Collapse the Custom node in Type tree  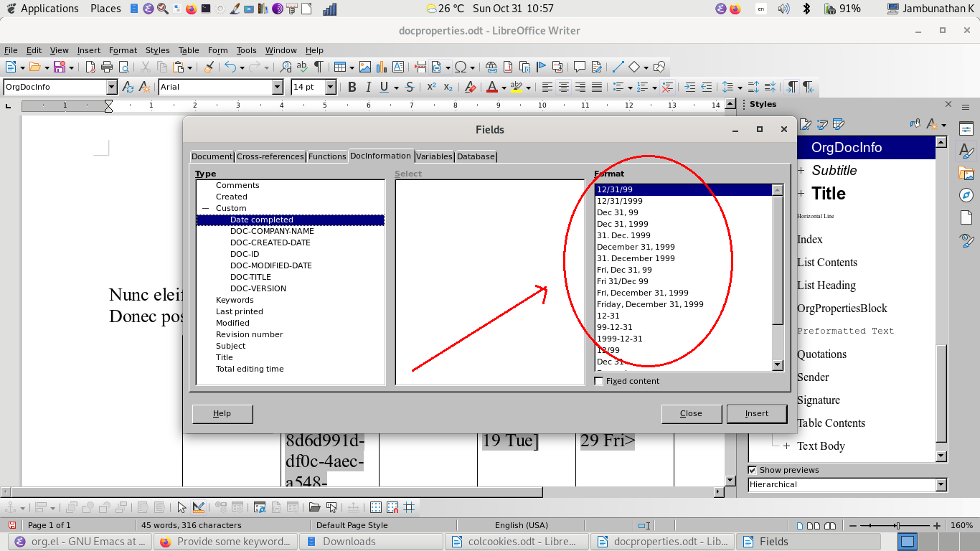(x=205, y=208)
